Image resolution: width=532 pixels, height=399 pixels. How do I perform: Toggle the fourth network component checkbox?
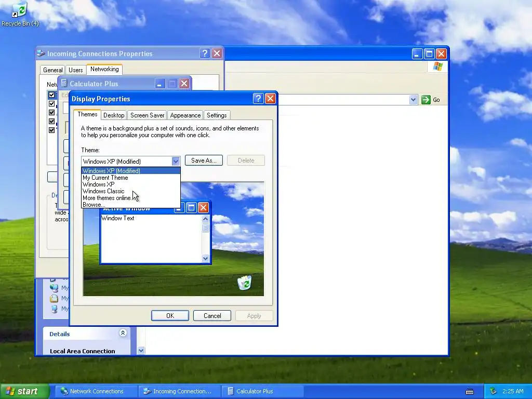click(51, 121)
